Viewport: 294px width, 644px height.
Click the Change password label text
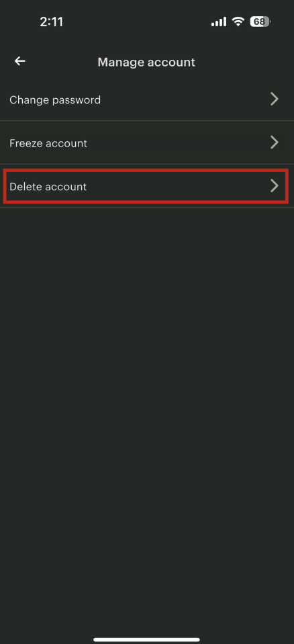click(55, 99)
